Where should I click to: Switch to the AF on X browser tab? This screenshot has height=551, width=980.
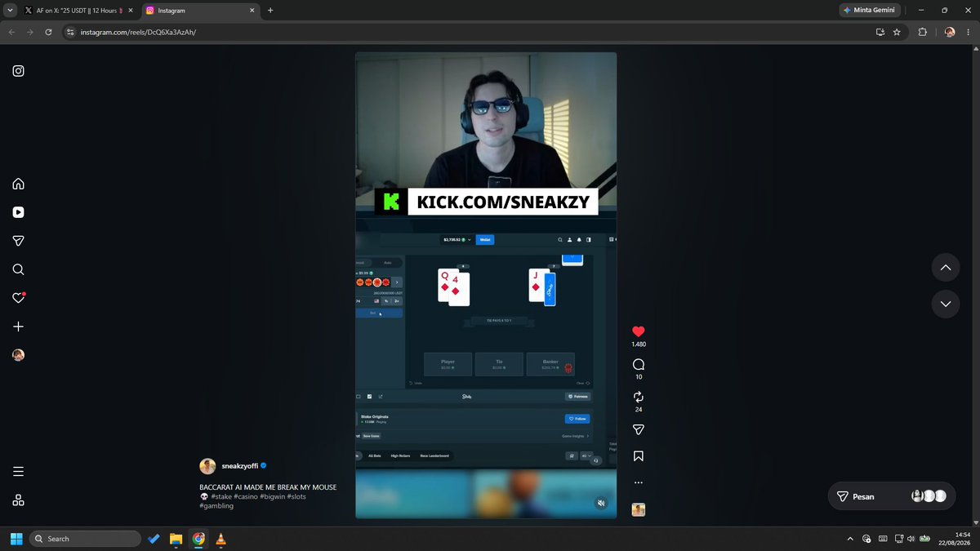tap(78, 11)
